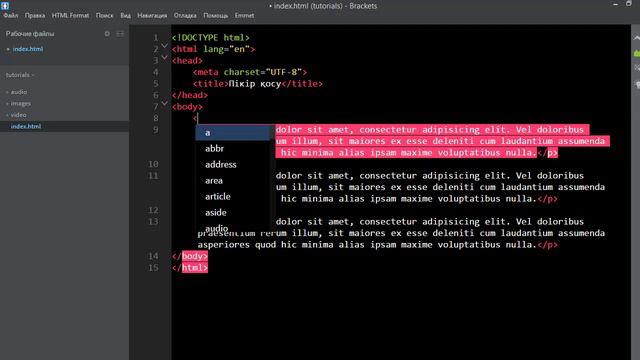This screenshot has width=640, height=360.
Task: Open the Отладка menu
Action: 185,16
